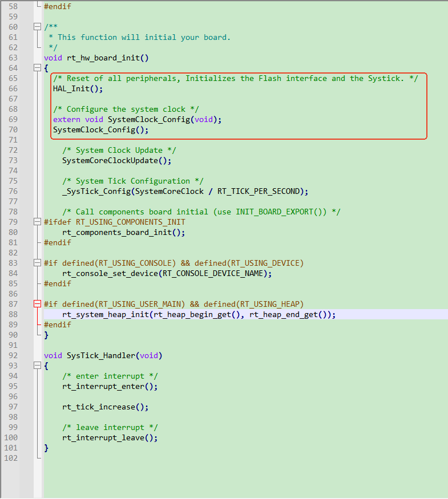448x499 pixels.
Task: Click the RT_TICK_PER_SECOND macro
Action: click(x=259, y=191)
